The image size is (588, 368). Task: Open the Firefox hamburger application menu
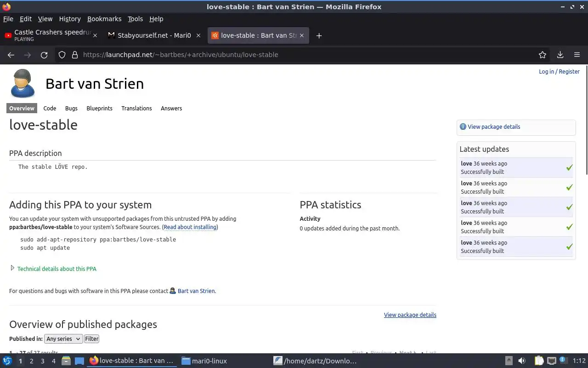[577, 55]
